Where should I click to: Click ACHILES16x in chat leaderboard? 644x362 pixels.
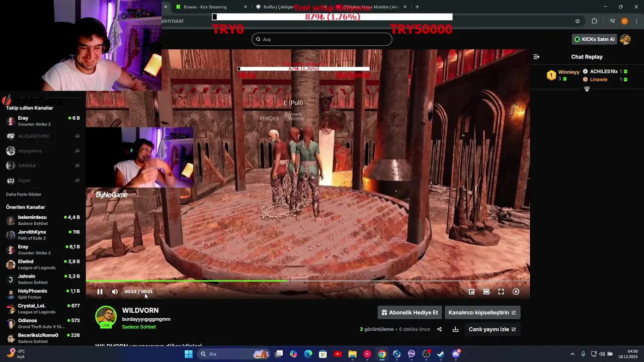pyautogui.click(x=604, y=71)
